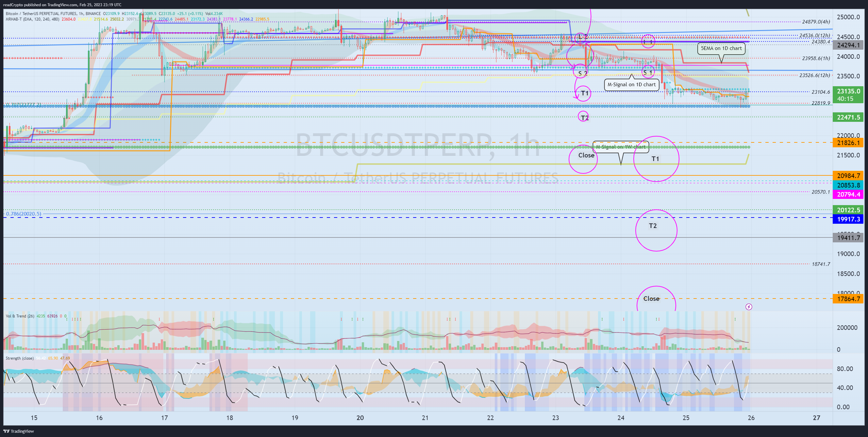Click date 27 on the time axis

(816, 418)
